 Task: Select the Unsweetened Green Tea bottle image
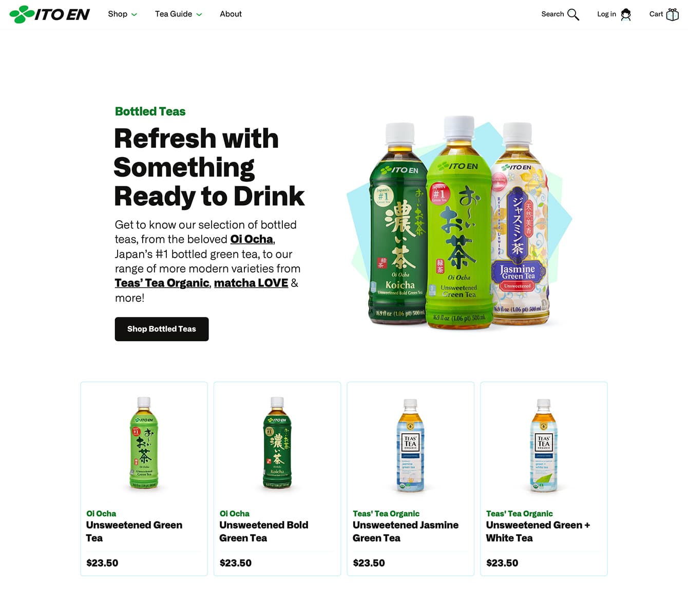coord(144,442)
